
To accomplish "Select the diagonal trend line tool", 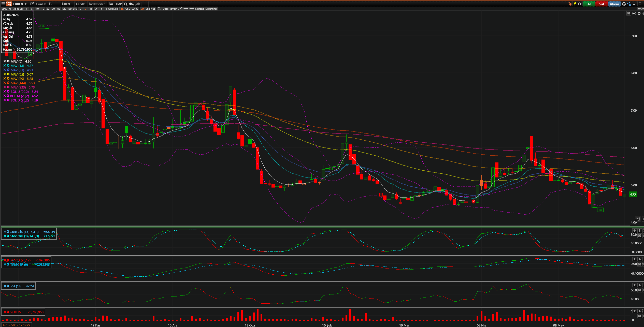I will coord(180,9).
